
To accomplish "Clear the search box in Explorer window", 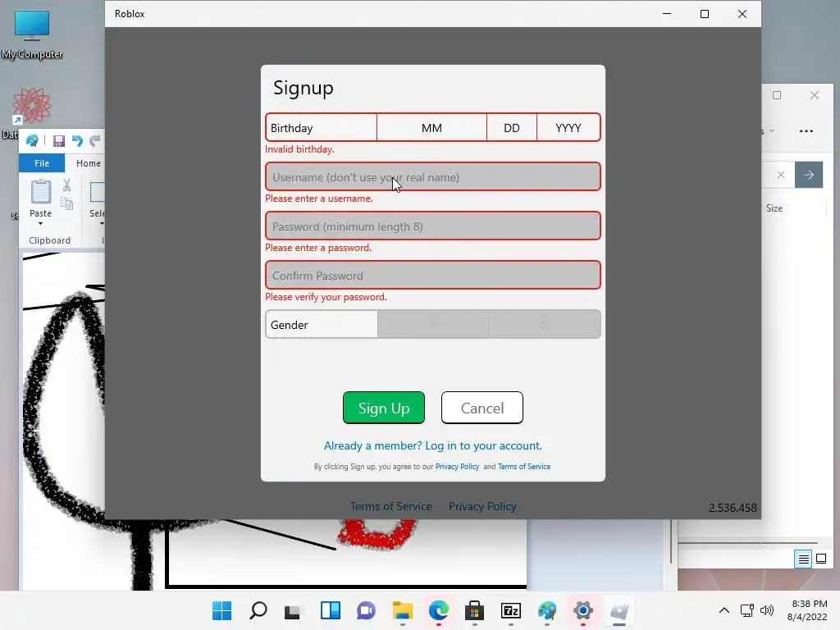I will click(781, 175).
